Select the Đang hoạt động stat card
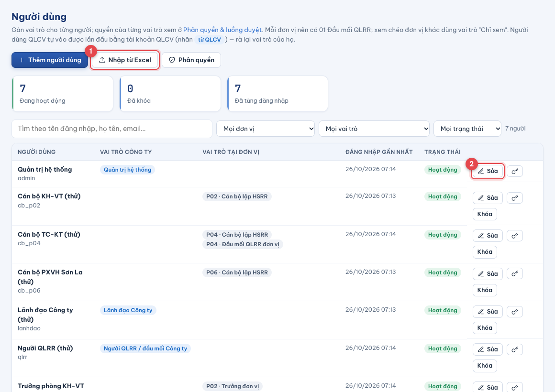 (x=63, y=94)
